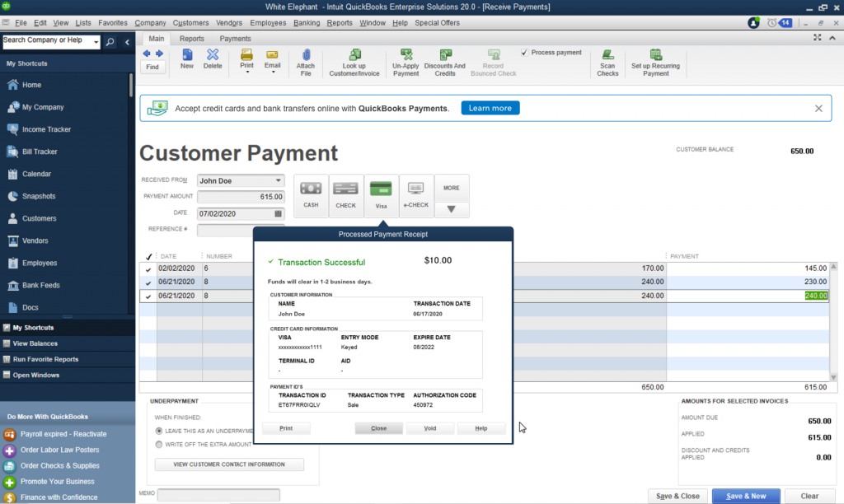Image resolution: width=844 pixels, height=504 pixels.
Task: Void the processed transaction
Action: point(430,428)
